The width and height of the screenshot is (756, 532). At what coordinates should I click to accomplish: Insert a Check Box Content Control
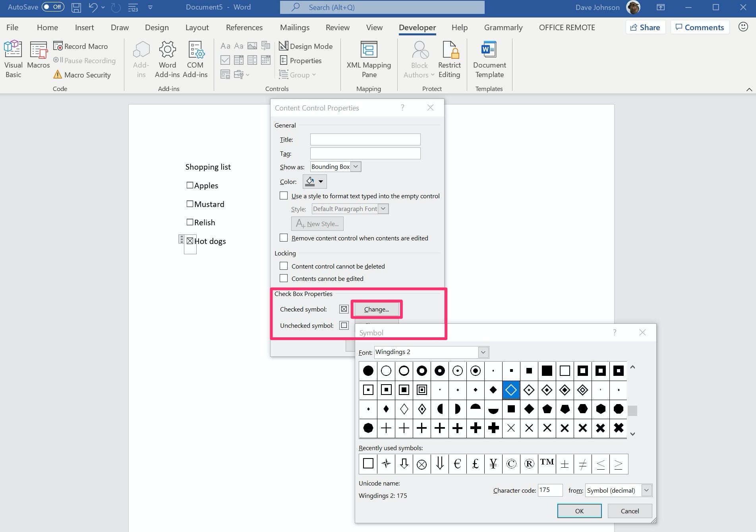tap(225, 60)
